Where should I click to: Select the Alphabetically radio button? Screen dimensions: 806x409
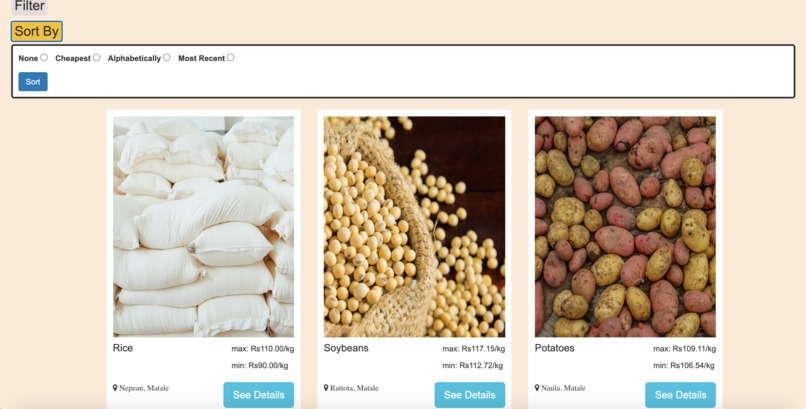click(167, 58)
